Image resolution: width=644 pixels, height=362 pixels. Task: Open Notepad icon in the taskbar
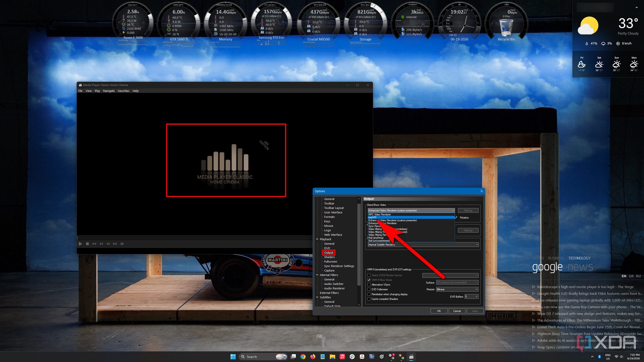pyautogui.click(x=322, y=357)
